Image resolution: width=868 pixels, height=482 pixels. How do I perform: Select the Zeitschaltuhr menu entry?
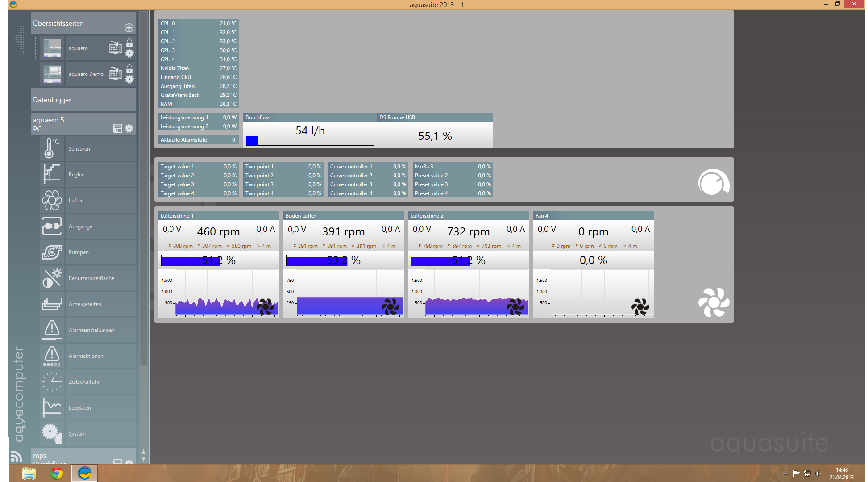click(x=84, y=382)
